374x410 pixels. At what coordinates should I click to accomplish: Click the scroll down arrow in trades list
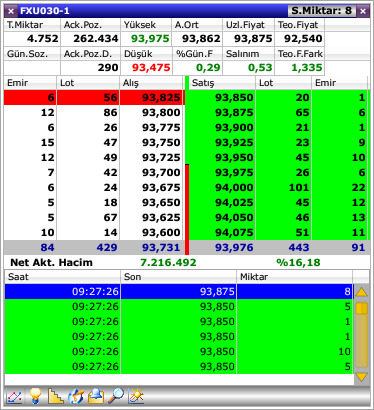coord(361,377)
